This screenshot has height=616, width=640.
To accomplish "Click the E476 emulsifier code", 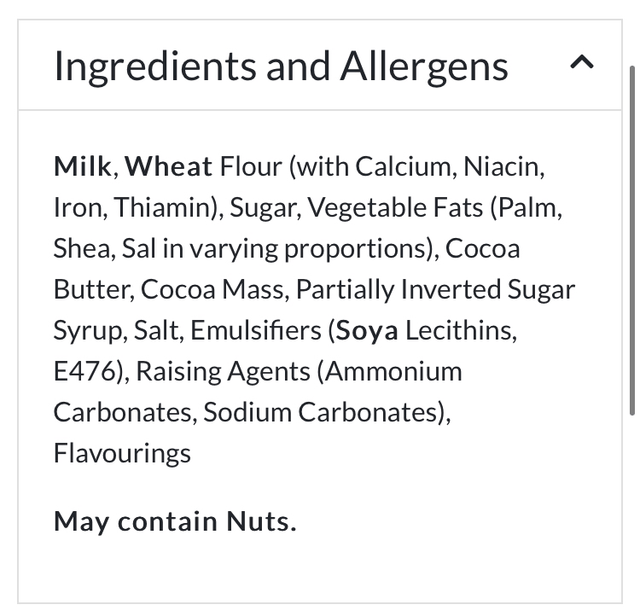I will click(85, 371).
